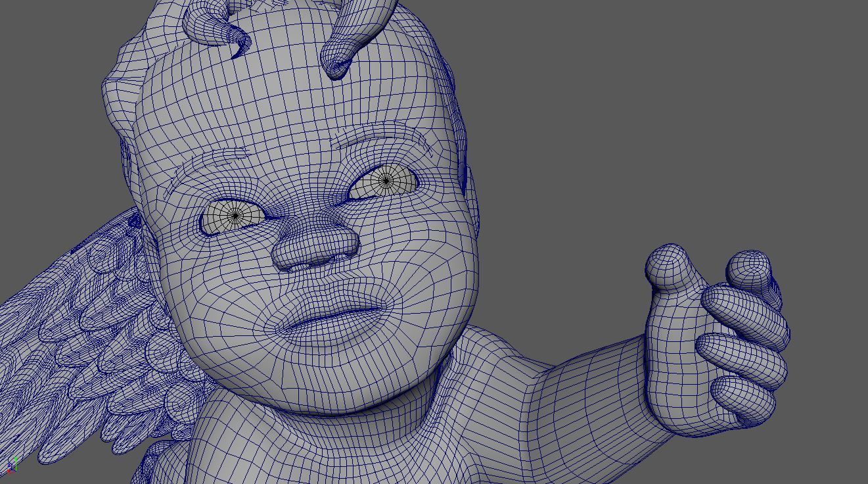The height and width of the screenshot is (484, 868).
Task: Click the nose on the head mesh
Action: [317, 245]
